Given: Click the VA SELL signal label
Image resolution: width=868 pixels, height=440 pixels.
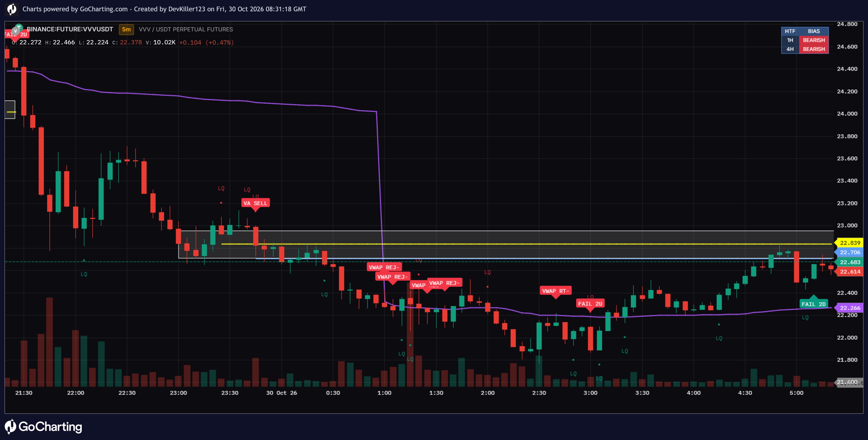Looking at the screenshot, I should pos(255,203).
